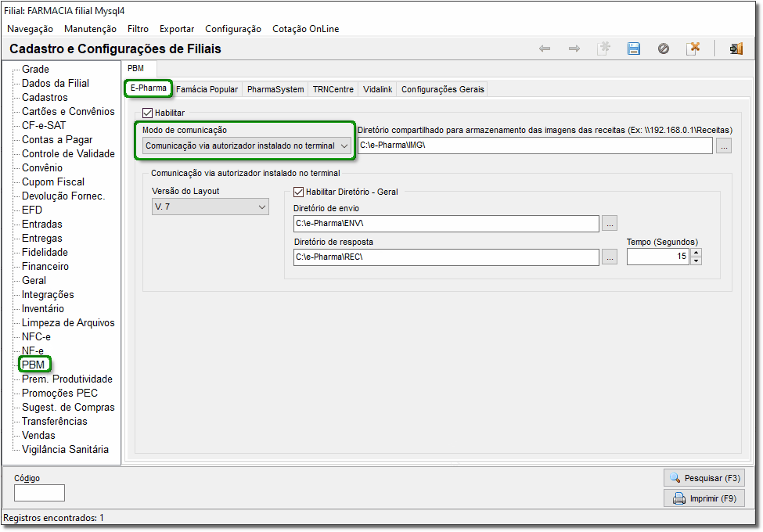Browse for shared image directory button
The height and width of the screenshot is (532, 763).
point(724,146)
